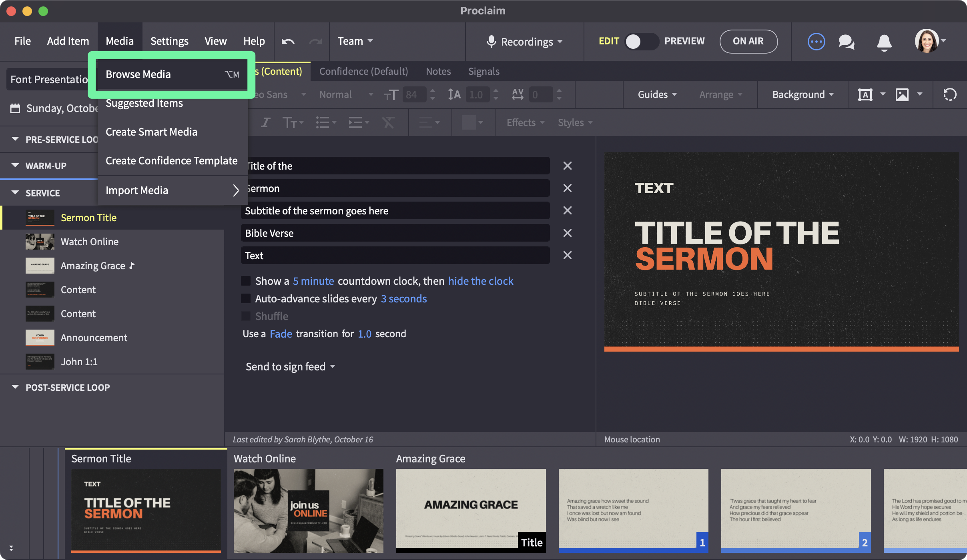Open the bullet list icon menu
Image resolution: width=967 pixels, height=560 pixels.
click(326, 122)
